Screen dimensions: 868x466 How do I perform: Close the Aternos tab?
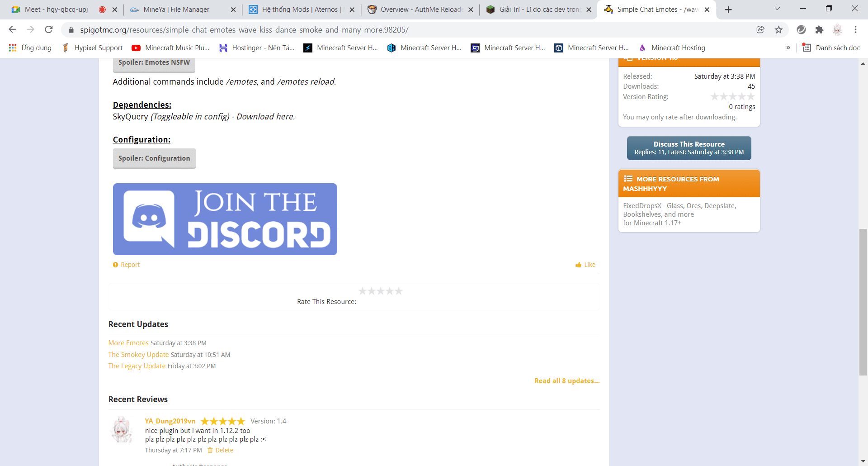(x=352, y=10)
